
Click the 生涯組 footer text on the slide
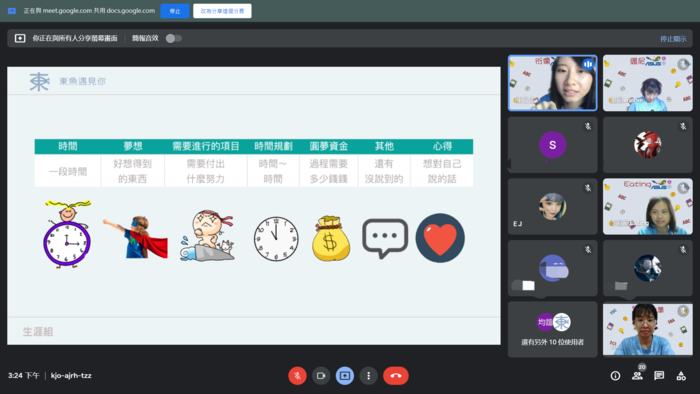38,332
